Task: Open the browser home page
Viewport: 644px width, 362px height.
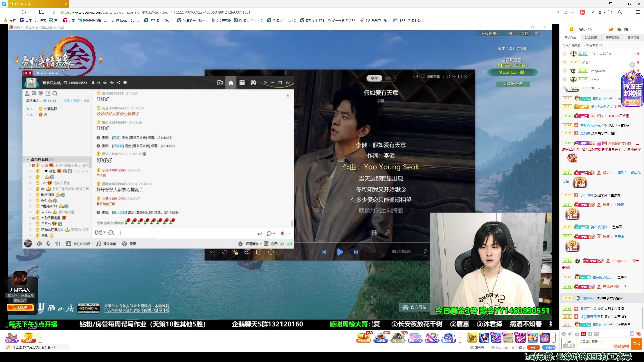Action: coord(32,12)
